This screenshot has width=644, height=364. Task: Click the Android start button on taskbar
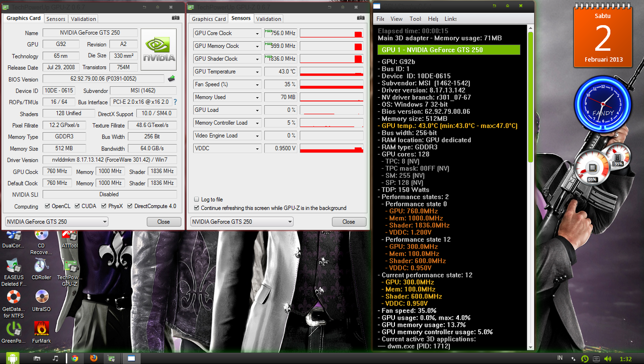(12, 358)
